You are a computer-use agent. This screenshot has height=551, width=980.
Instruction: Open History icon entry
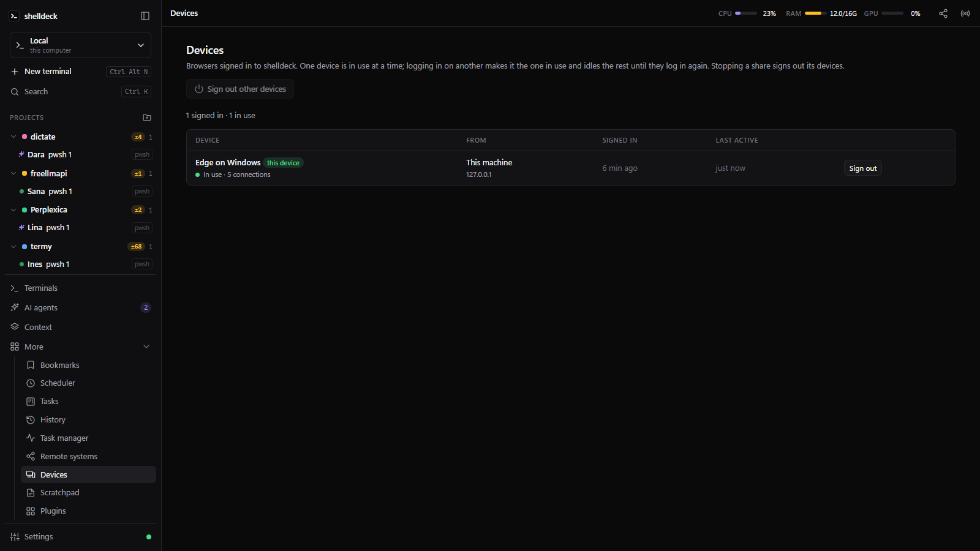(31, 420)
